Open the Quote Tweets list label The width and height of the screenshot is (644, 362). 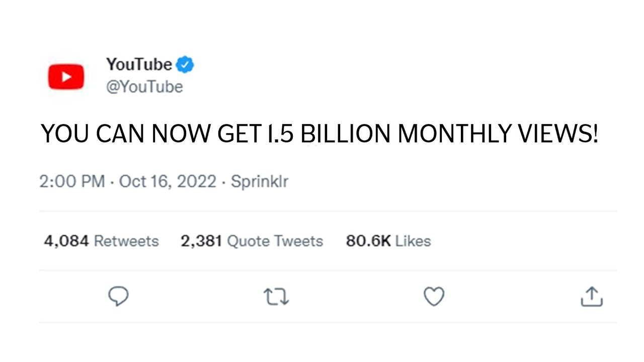point(275,241)
